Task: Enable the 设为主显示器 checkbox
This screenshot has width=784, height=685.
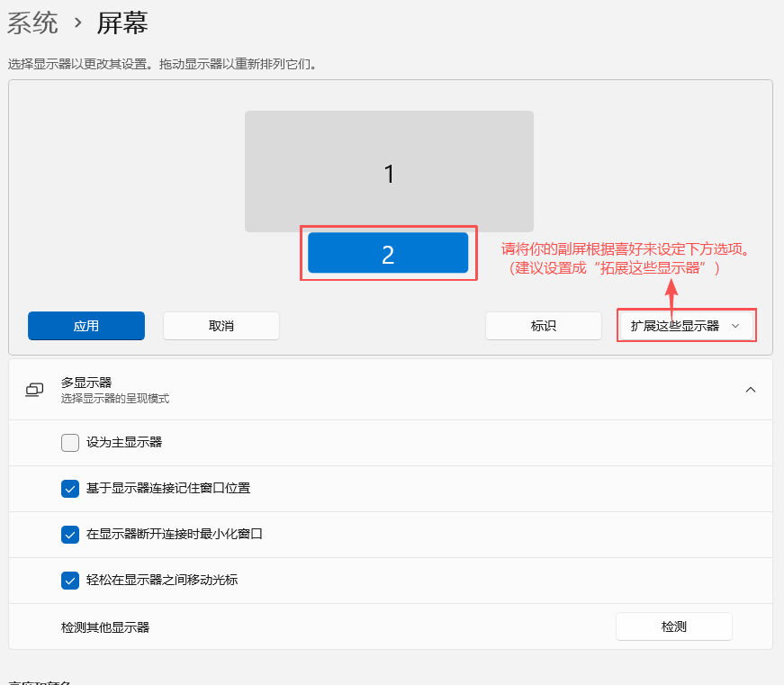Action: (x=70, y=442)
